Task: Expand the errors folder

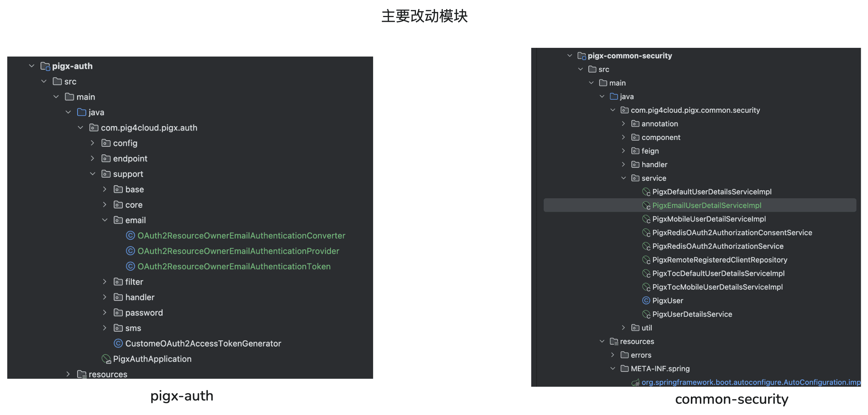Action: click(x=613, y=355)
